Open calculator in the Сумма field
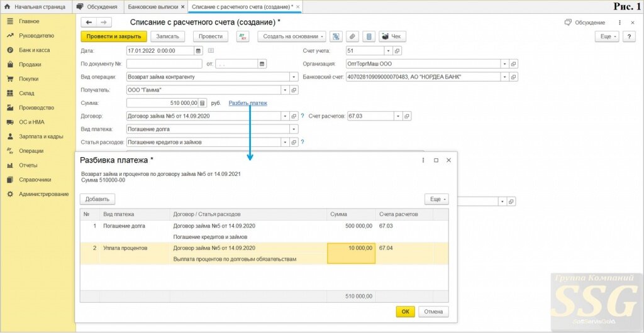 click(x=202, y=103)
